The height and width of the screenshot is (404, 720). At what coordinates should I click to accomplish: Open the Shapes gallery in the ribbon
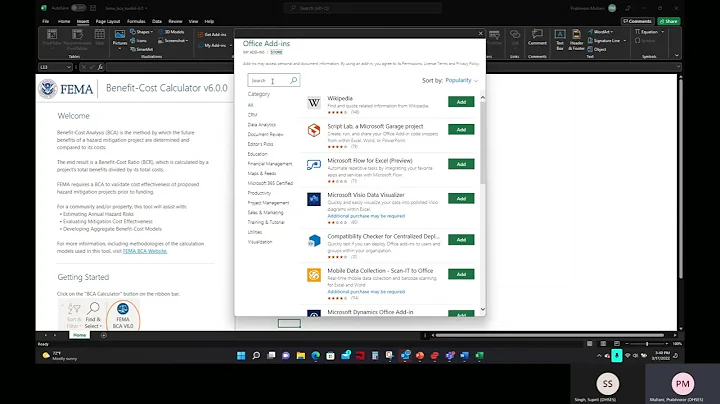[141, 32]
